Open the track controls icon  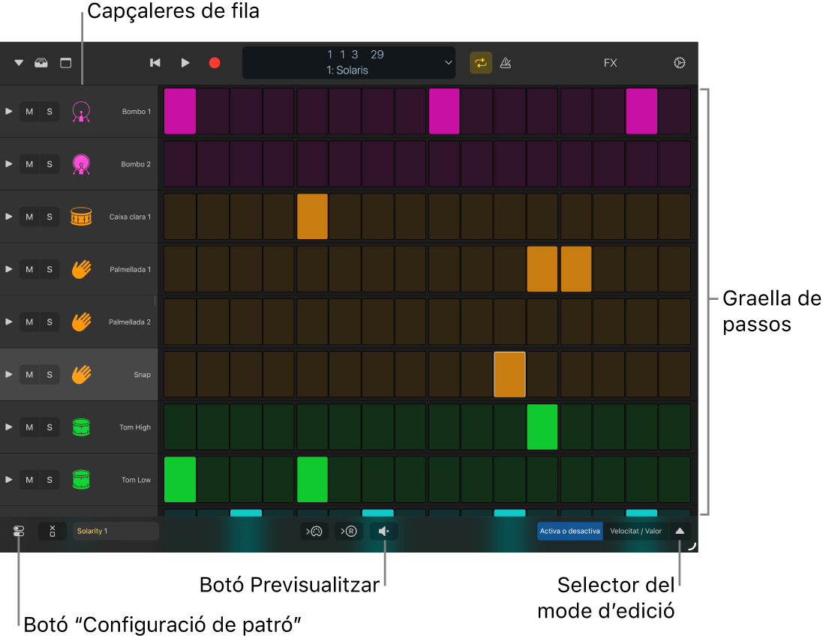pos(19,532)
